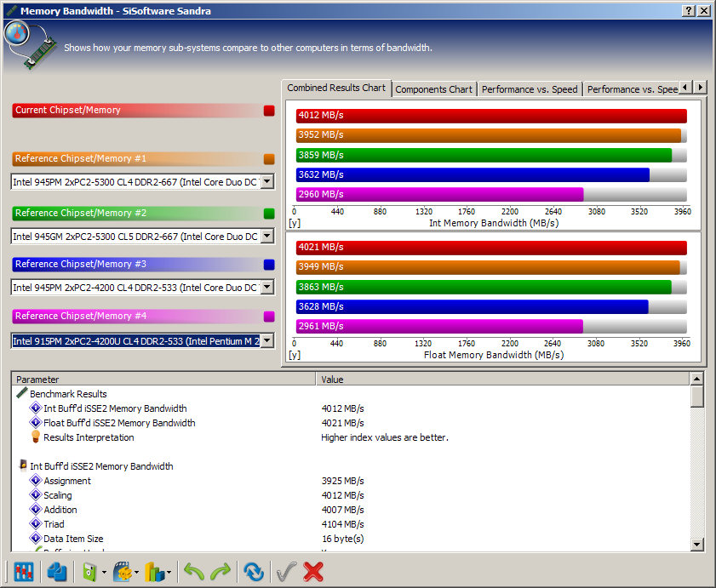
Task: Click the icon beside the Int Buff'd iSSE2 section header
Action: point(22,465)
